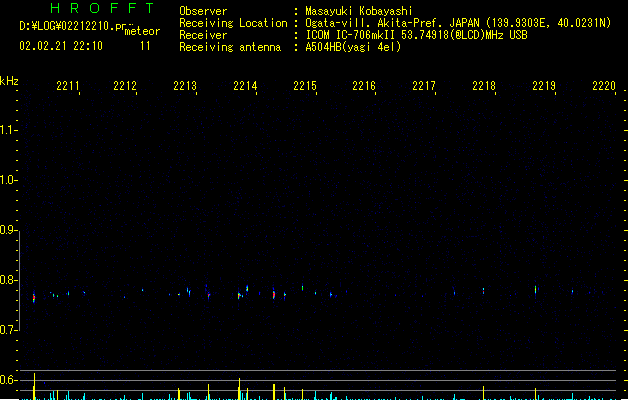
Task: Click the 2215 time marker
Action: tap(305, 86)
